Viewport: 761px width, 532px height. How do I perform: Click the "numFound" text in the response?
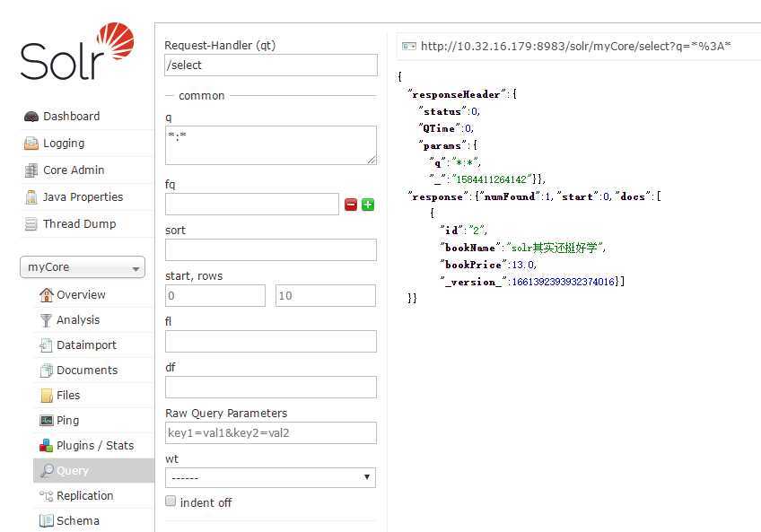click(x=509, y=196)
